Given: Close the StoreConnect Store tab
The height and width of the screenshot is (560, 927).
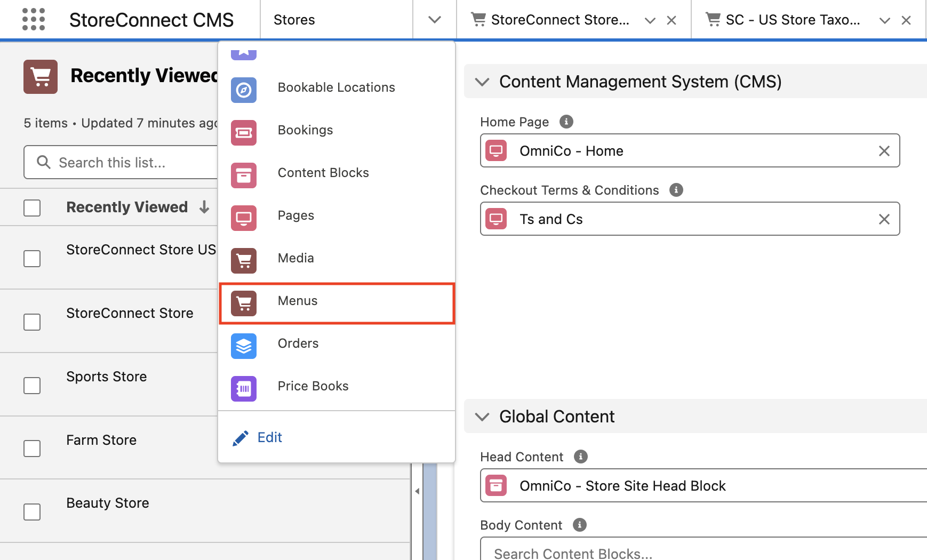Looking at the screenshot, I should tap(672, 20).
